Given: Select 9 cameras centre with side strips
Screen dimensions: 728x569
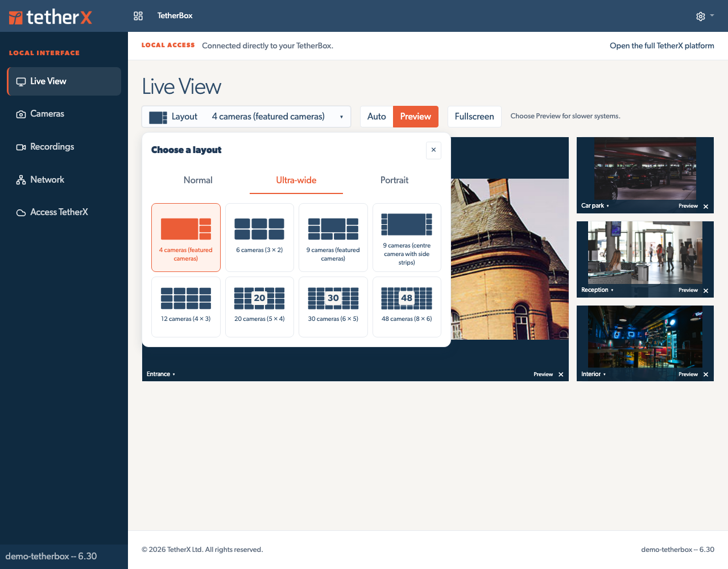Looking at the screenshot, I should tap(407, 237).
